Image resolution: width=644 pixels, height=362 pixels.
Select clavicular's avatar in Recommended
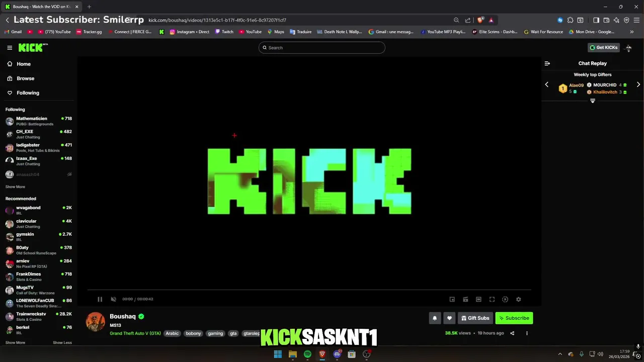pos(10,224)
